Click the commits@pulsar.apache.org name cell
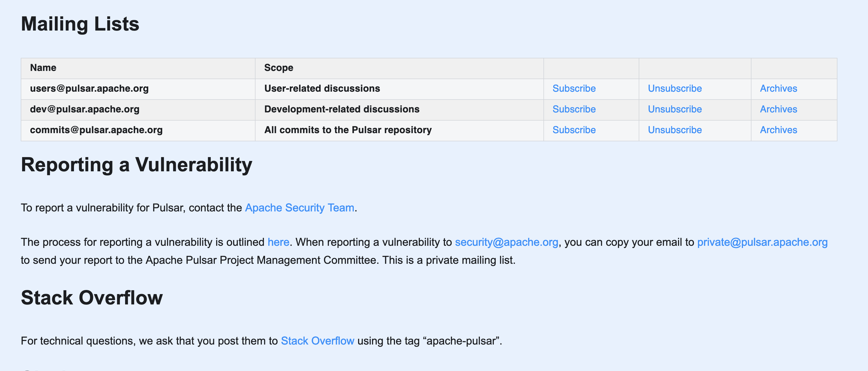868x371 pixels. 138,130
